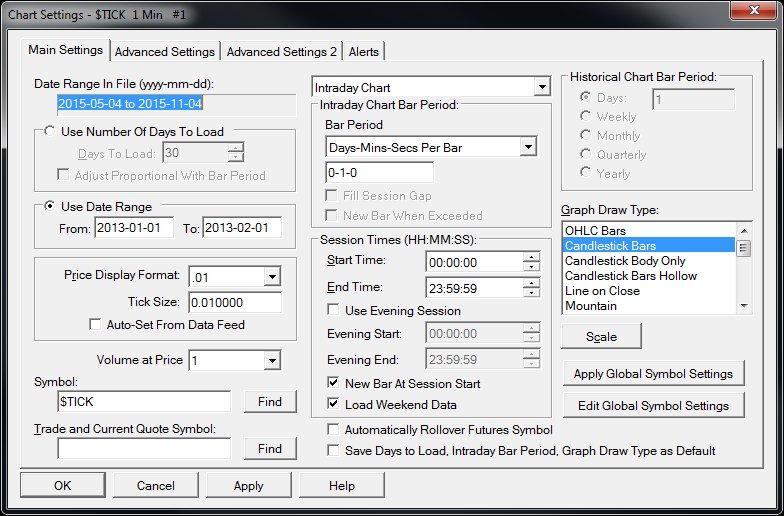Click End Time spinner down arrow
The image size is (784, 516).
tap(532, 294)
